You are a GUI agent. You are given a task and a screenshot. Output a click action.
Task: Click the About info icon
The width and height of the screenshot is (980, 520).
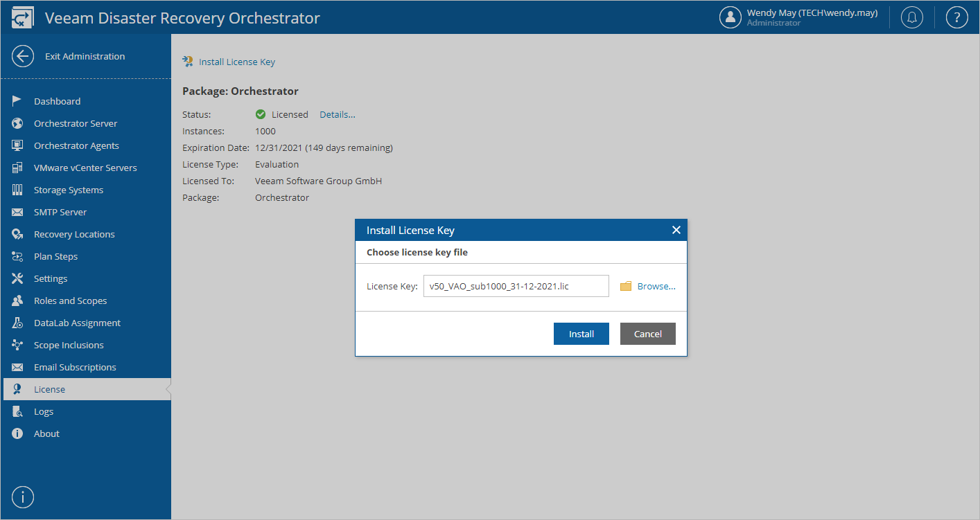pyautogui.click(x=17, y=433)
